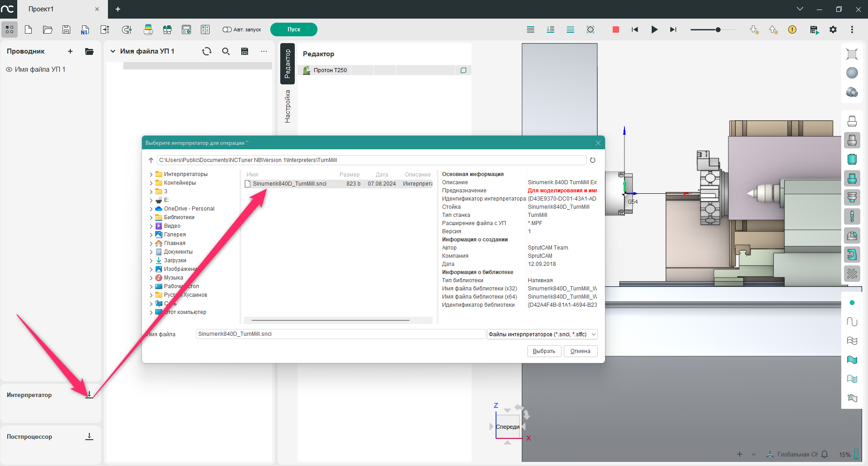868x466 pixels.
Task: Toggle the checkbox beside Протон T250
Action: pos(463,70)
